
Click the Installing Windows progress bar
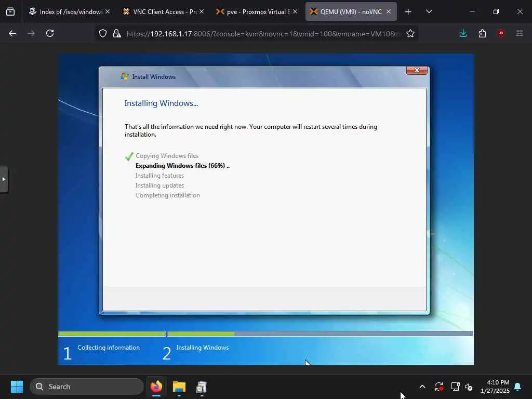tap(320, 334)
